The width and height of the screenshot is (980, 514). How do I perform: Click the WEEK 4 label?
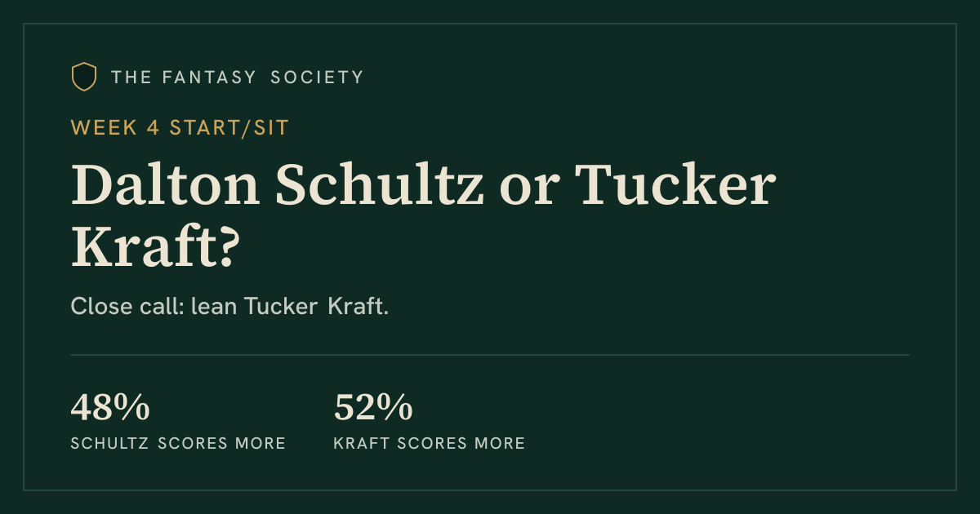[117, 127]
